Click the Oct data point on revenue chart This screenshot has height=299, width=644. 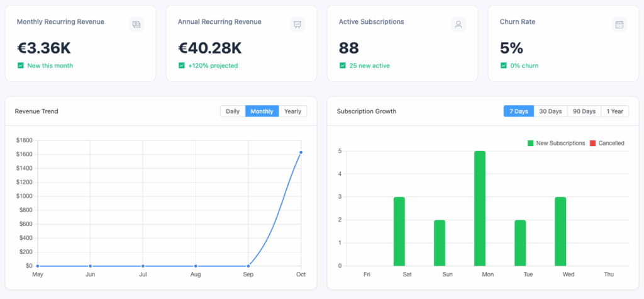301,152
